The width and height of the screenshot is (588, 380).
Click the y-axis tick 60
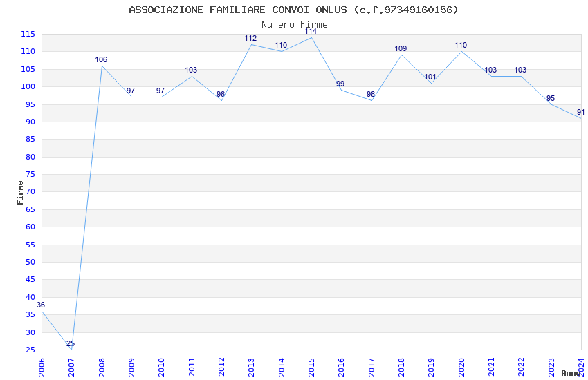click(30, 227)
